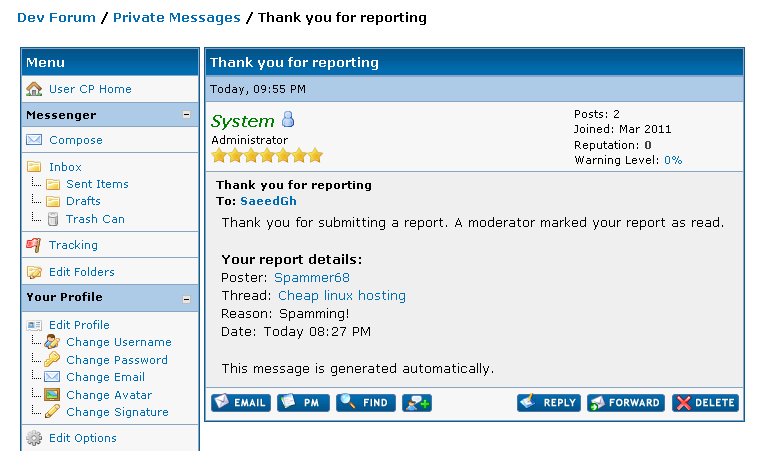The height and width of the screenshot is (451, 763).
Task: Click the Sent Items folder icon
Action: click(x=53, y=184)
